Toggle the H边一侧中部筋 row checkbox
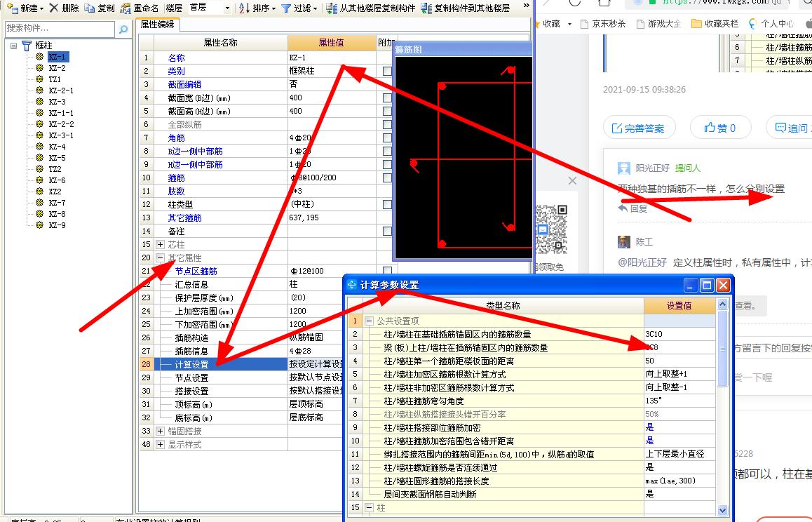 click(387, 164)
